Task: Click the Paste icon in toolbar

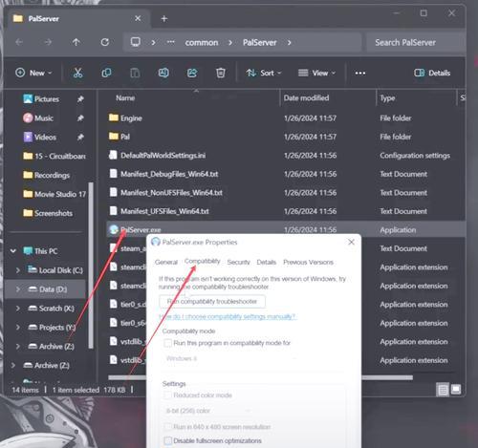Action: click(x=135, y=73)
